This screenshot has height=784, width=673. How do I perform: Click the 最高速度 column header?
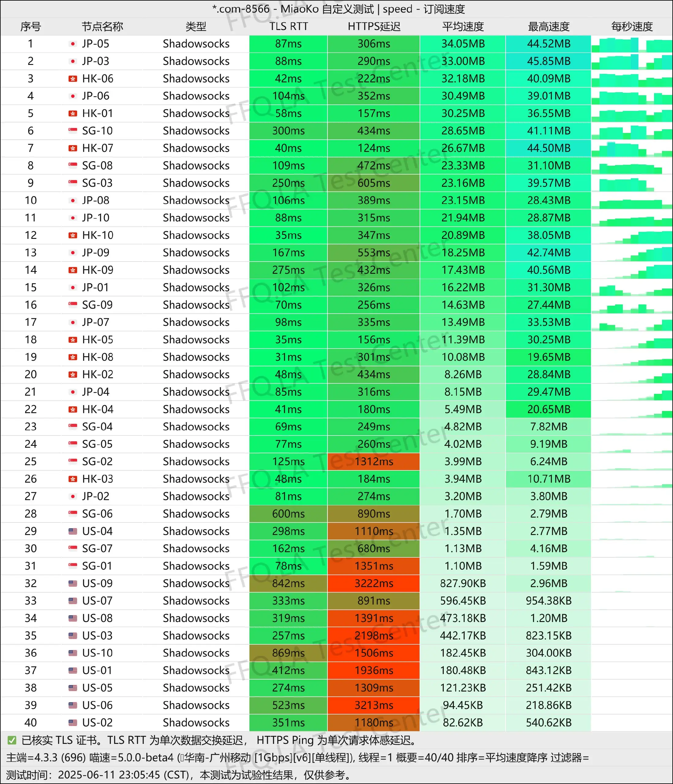tap(549, 26)
